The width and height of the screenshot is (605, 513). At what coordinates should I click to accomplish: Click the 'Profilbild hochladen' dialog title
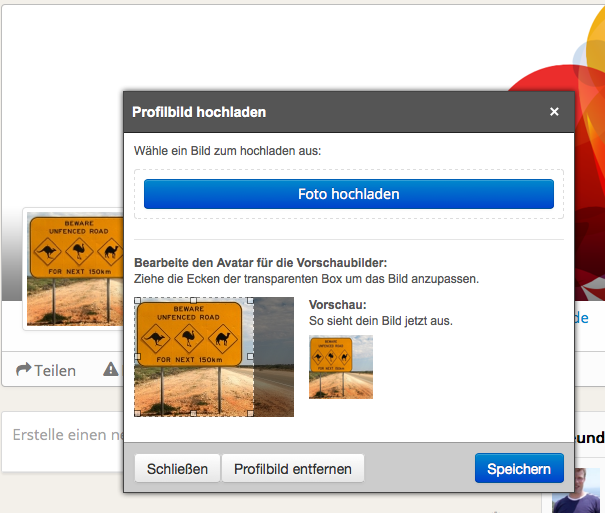click(199, 112)
